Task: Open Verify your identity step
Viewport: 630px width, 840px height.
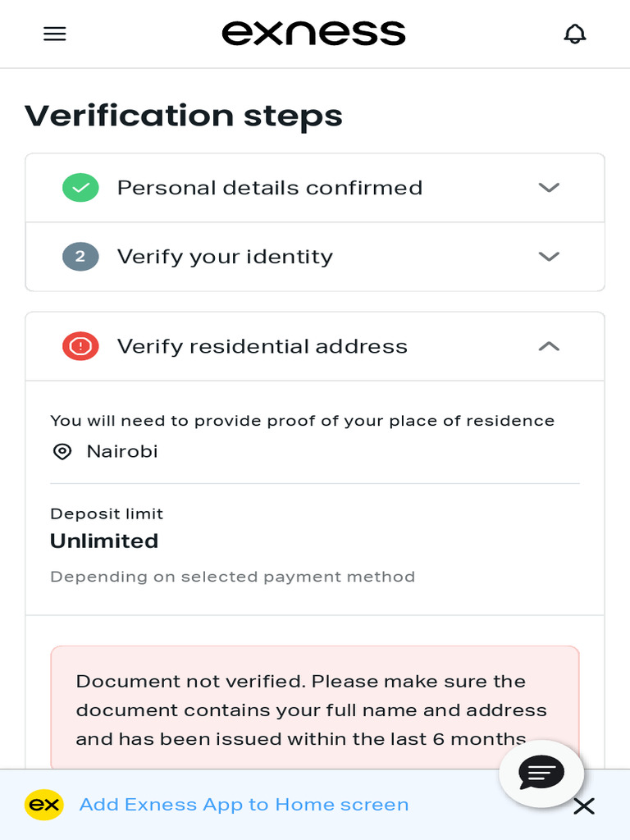Action: [x=225, y=257]
